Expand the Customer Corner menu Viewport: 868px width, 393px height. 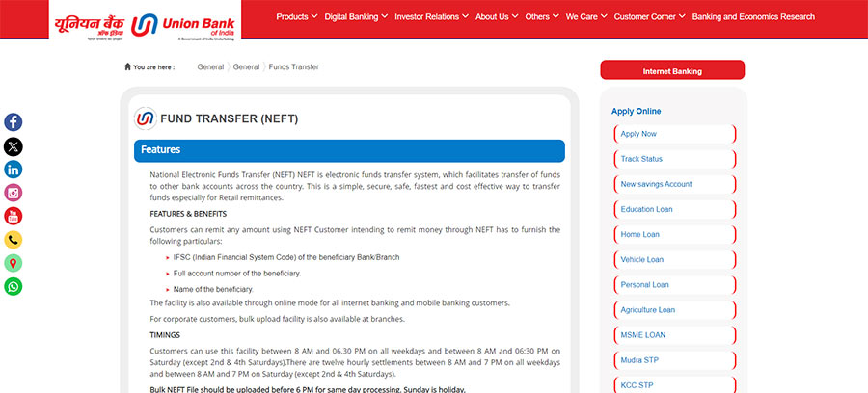(649, 16)
